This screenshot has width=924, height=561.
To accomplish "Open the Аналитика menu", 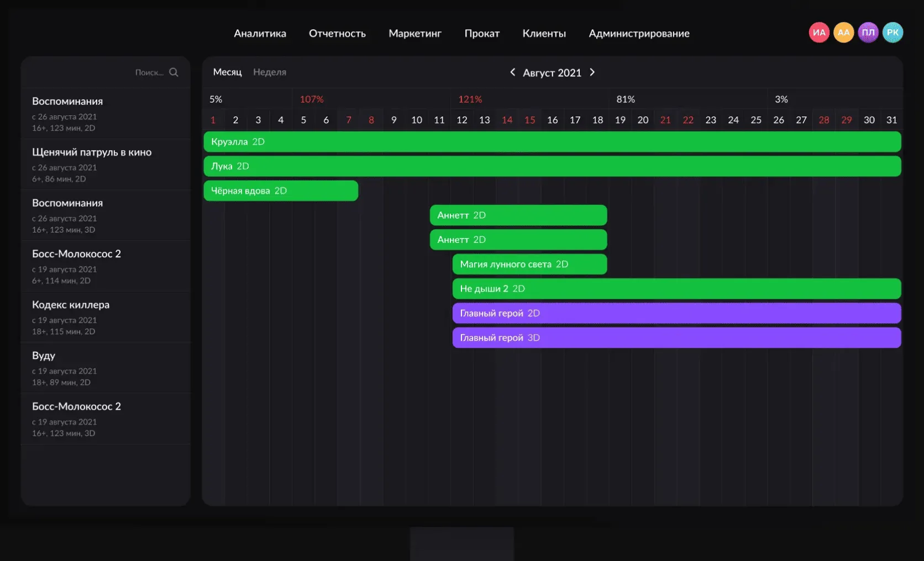I will (260, 34).
